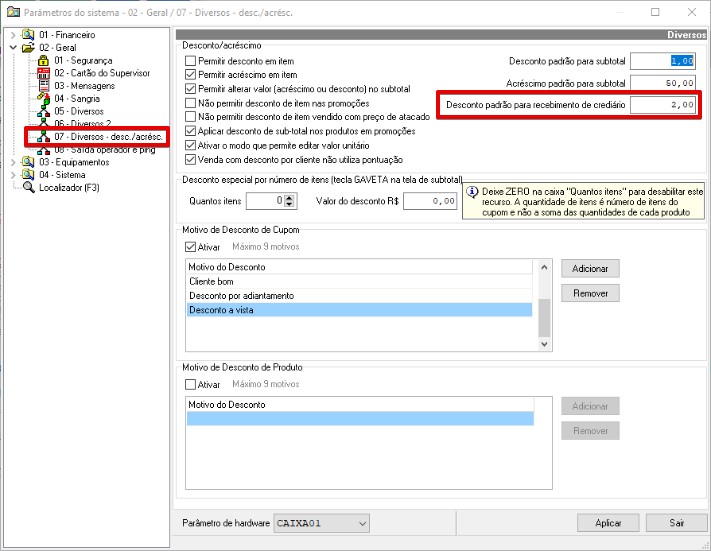Uncheck Ativar o modo editar valor unitário

[x=190, y=146]
